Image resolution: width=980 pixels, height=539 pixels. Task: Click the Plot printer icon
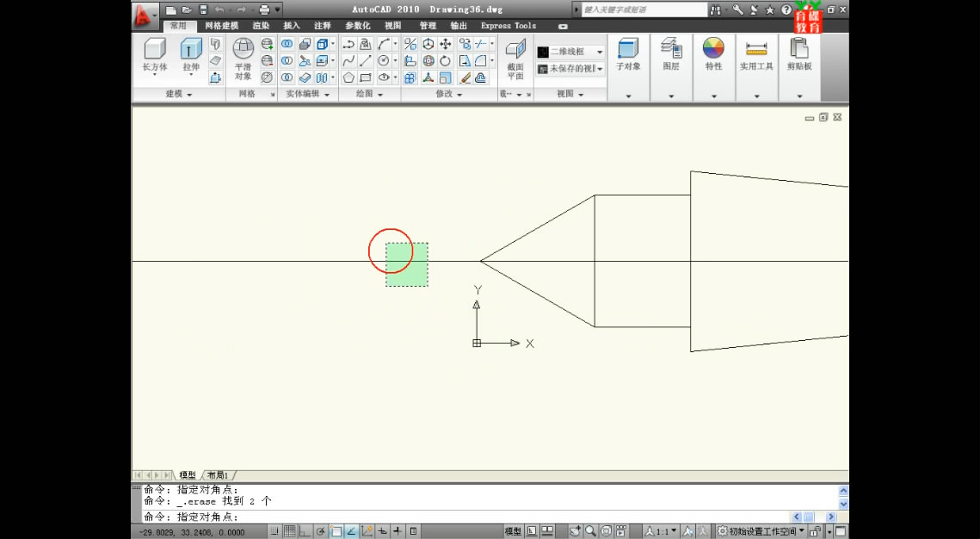pyautogui.click(x=264, y=10)
